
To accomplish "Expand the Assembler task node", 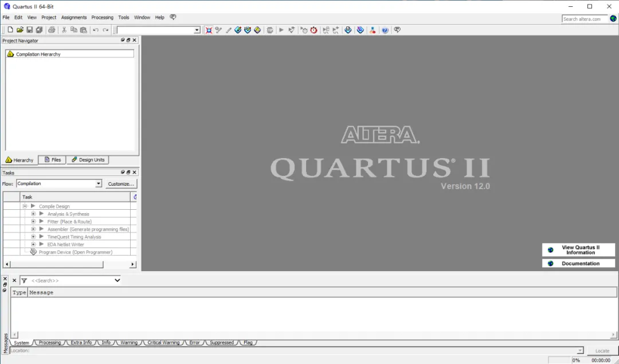I will [x=33, y=229].
